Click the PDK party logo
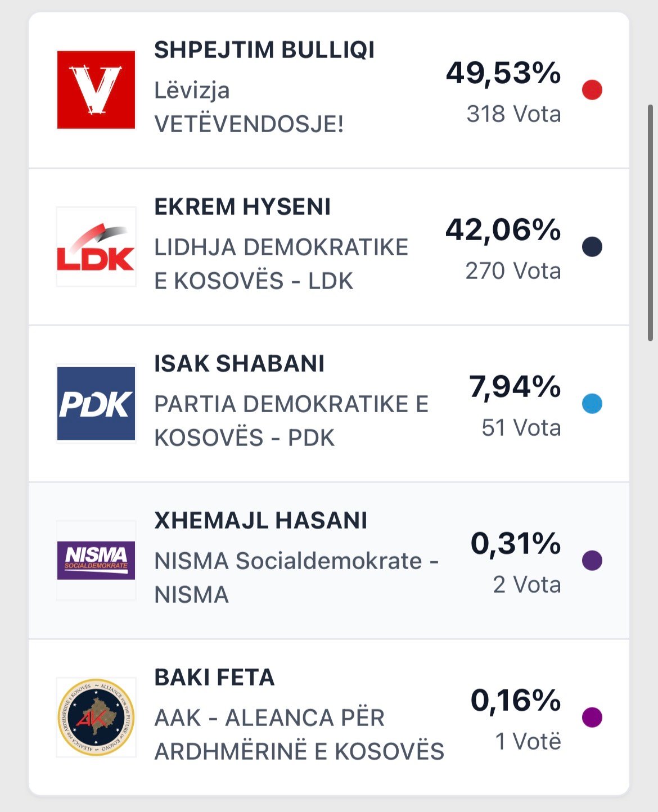Viewport: 658px width, 812px height. coord(96,404)
